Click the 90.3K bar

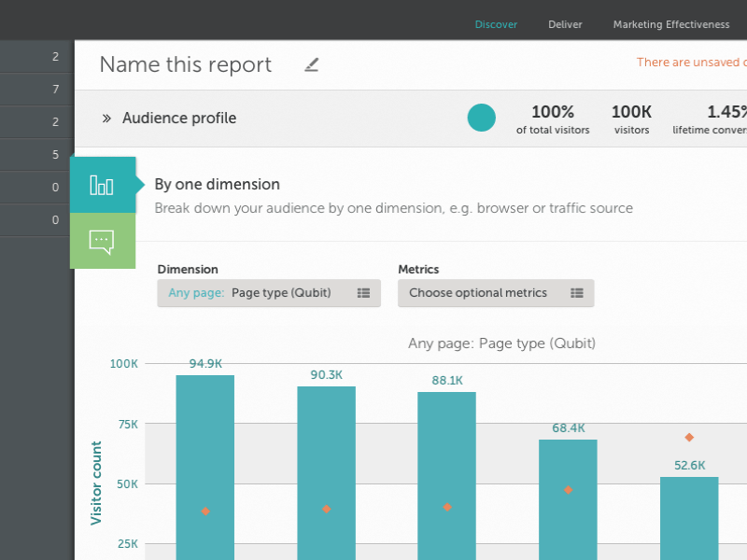(x=326, y=473)
